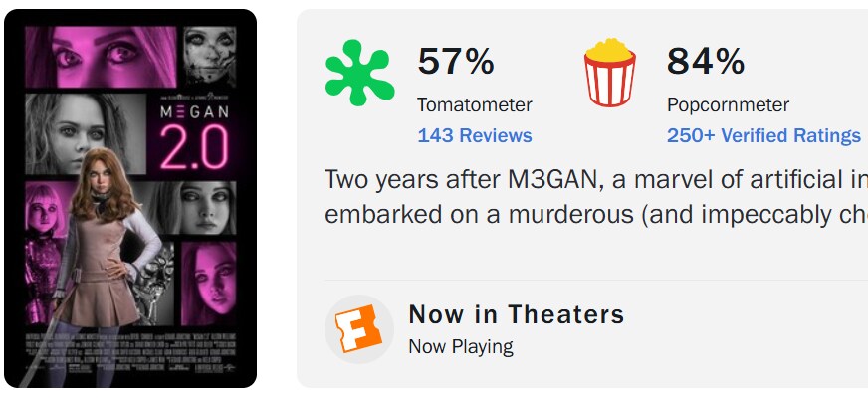
Task: Click the orange Fandango ticket icon
Action: pos(358,328)
